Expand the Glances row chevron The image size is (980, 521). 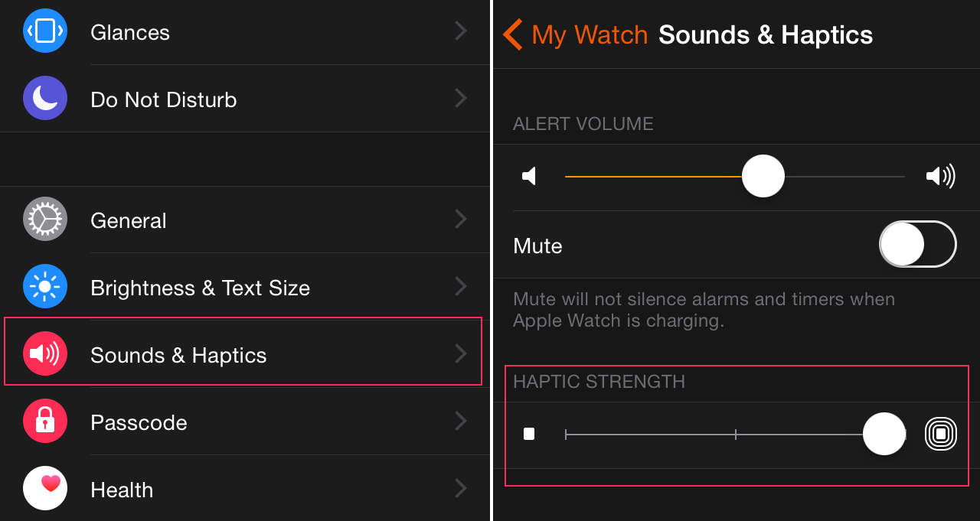click(x=461, y=31)
